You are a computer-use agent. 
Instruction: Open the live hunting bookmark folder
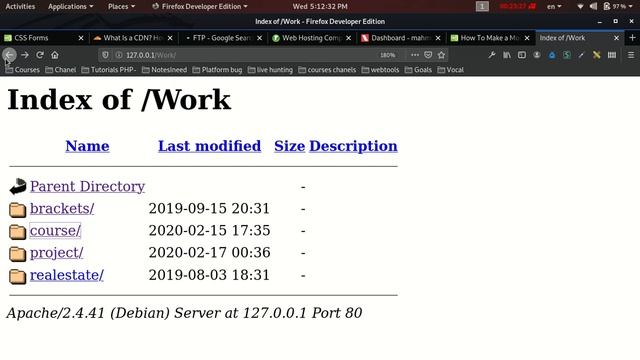[270, 70]
